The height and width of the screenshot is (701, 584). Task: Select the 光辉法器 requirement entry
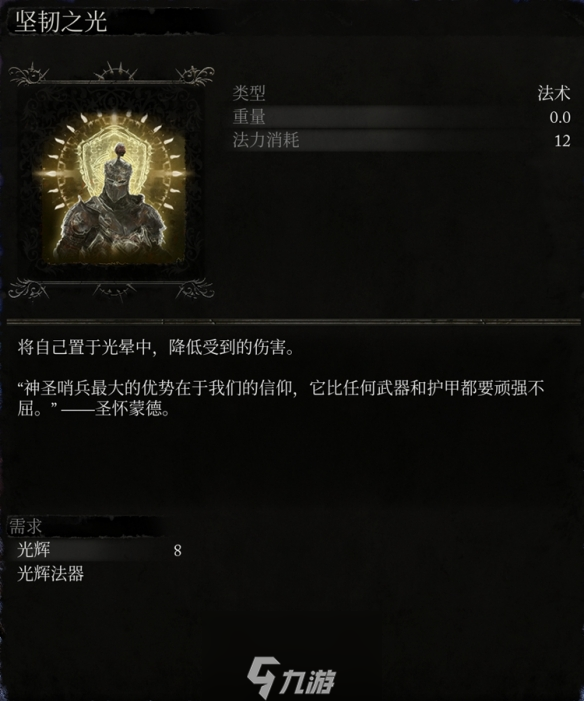click(x=51, y=574)
